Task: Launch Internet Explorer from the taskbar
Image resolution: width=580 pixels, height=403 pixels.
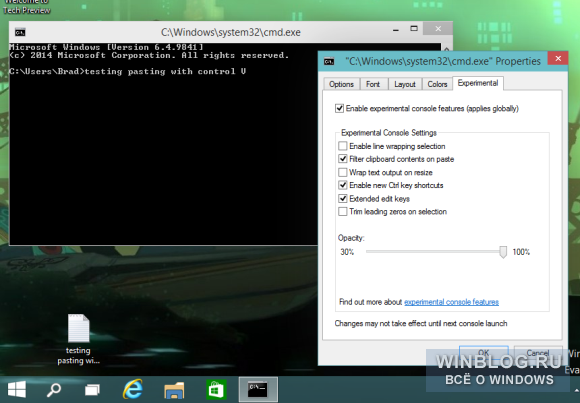Action: [x=133, y=389]
